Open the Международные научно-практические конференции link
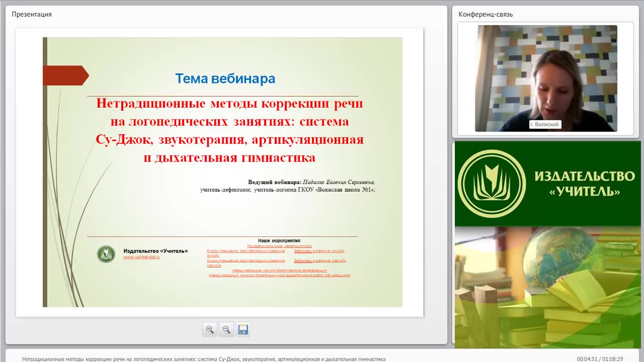The image size is (644, 362). pyautogui.click(x=279, y=270)
